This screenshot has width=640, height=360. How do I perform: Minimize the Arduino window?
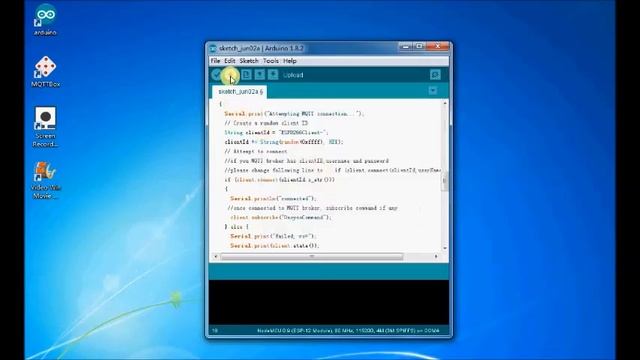tap(405, 47)
